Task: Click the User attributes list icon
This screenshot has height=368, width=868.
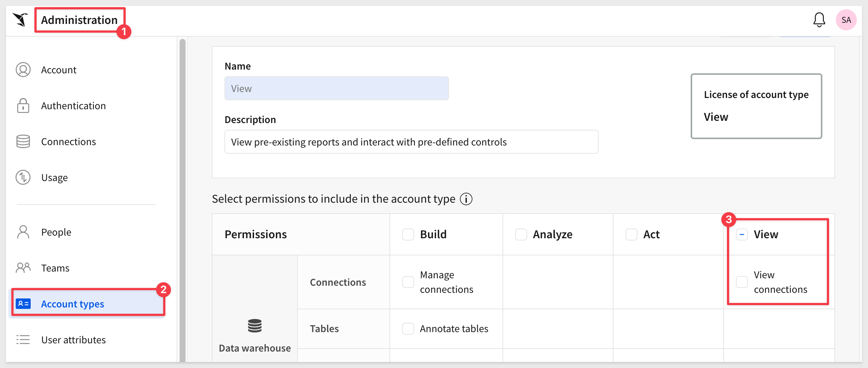Action: (23, 340)
